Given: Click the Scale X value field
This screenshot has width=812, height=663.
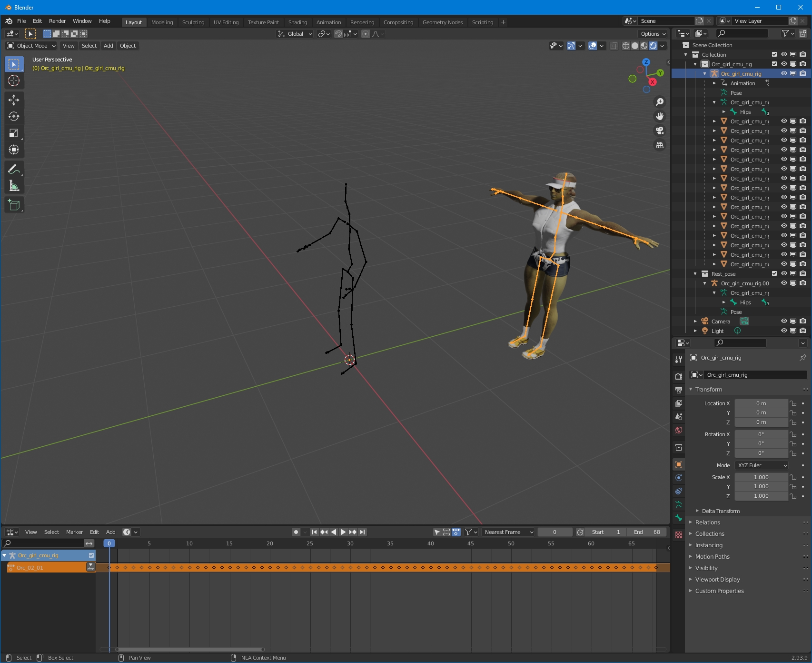Looking at the screenshot, I should tap(761, 477).
